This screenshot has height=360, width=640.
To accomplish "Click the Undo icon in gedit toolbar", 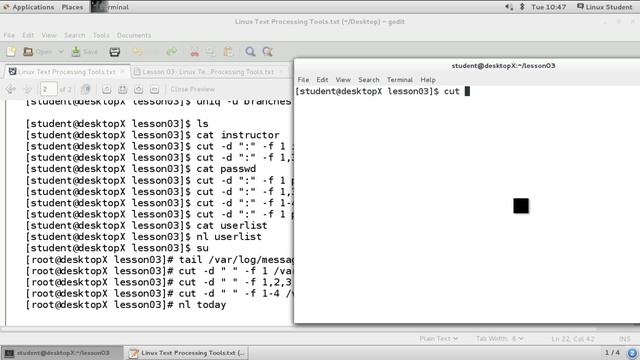I will tap(138, 52).
